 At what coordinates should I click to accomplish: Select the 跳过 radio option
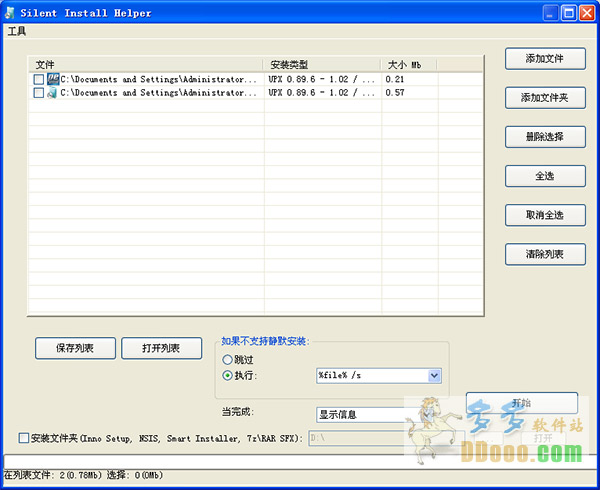[x=227, y=360]
